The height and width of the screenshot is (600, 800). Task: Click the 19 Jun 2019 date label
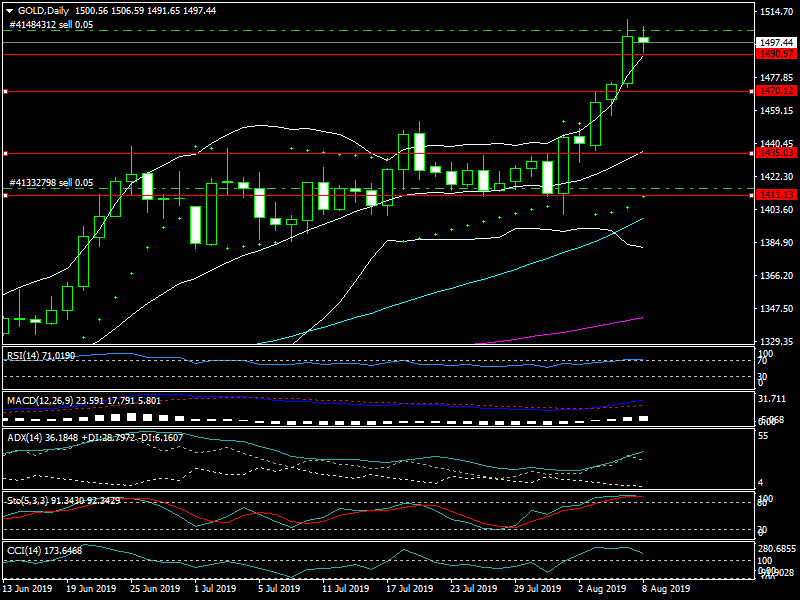(x=91, y=589)
